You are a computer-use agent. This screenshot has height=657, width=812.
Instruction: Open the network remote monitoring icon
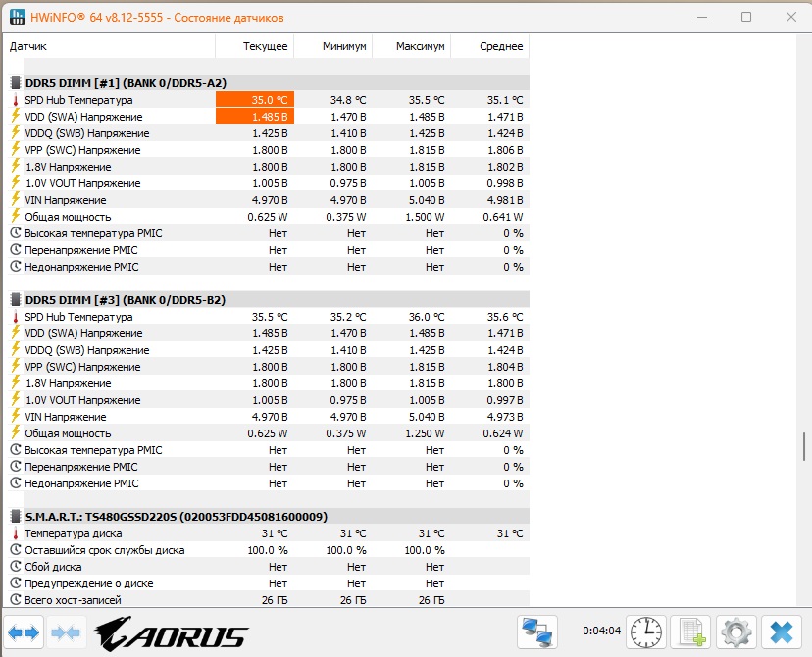click(x=537, y=632)
